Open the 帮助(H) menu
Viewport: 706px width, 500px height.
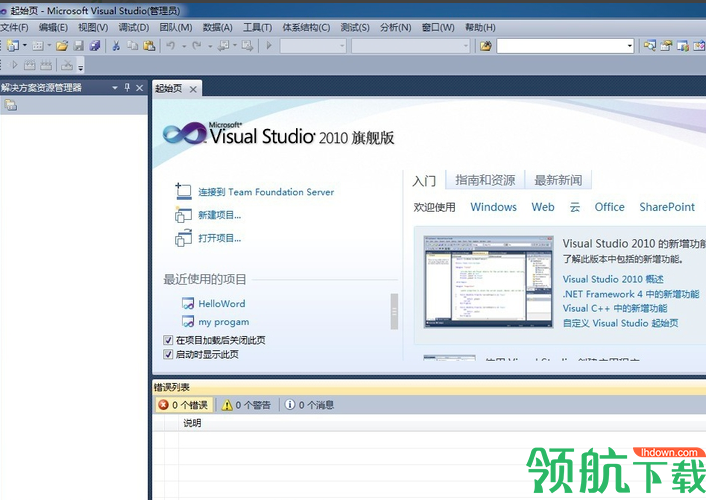[x=480, y=27]
